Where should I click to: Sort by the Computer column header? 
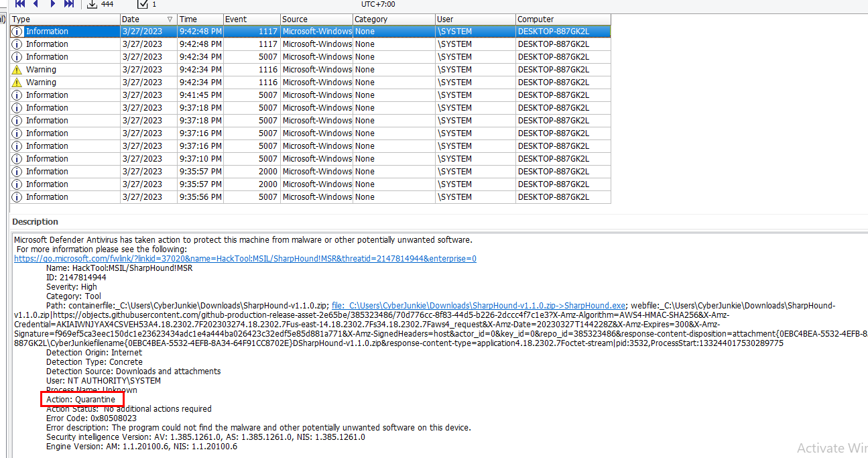click(x=563, y=19)
